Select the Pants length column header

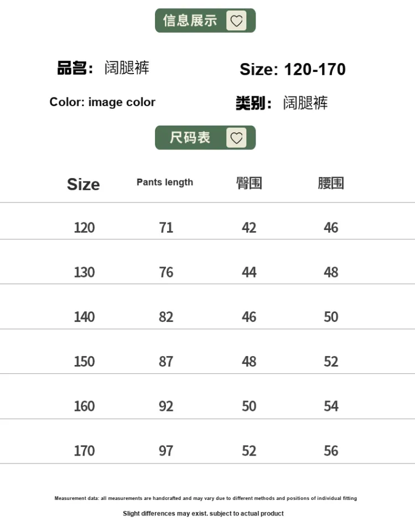(x=165, y=182)
